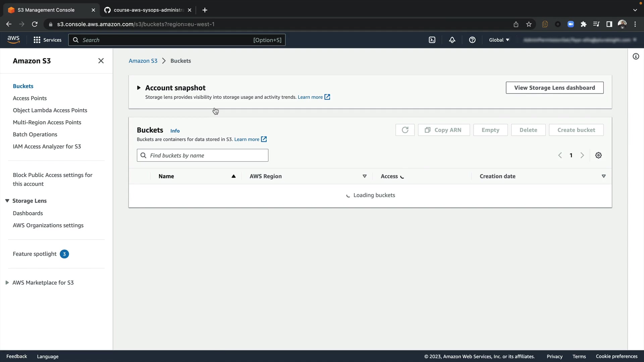Viewport: 644px width, 362px height.
Task: Expand AWS Marketplace for S3
Action: (7, 283)
